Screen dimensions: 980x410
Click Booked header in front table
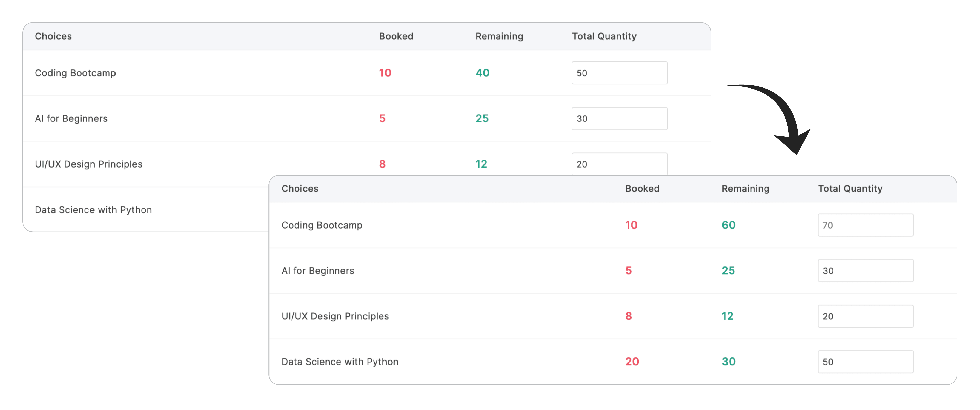(642, 189)
